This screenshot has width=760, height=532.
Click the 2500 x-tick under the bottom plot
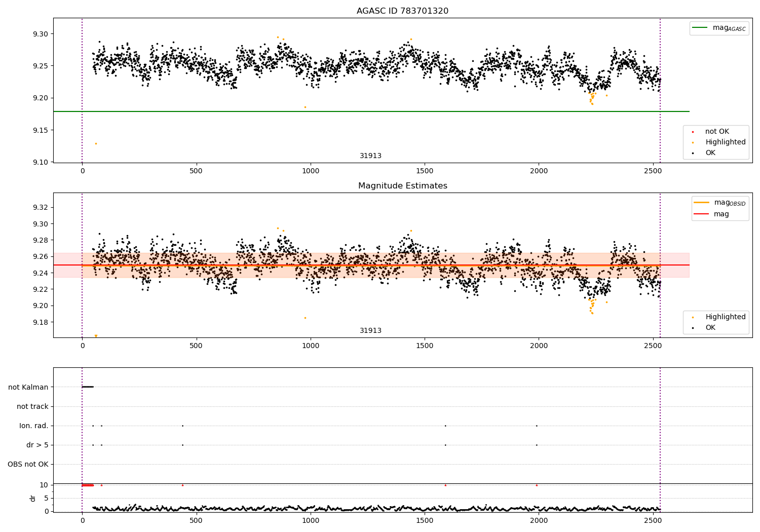click(653, 520)
